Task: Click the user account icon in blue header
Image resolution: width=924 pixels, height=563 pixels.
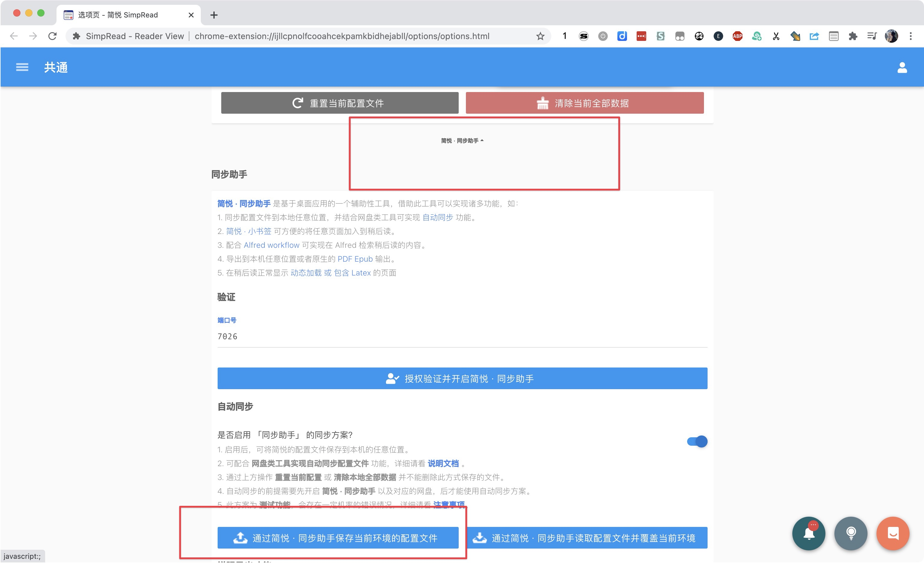Action: point(902,67)
